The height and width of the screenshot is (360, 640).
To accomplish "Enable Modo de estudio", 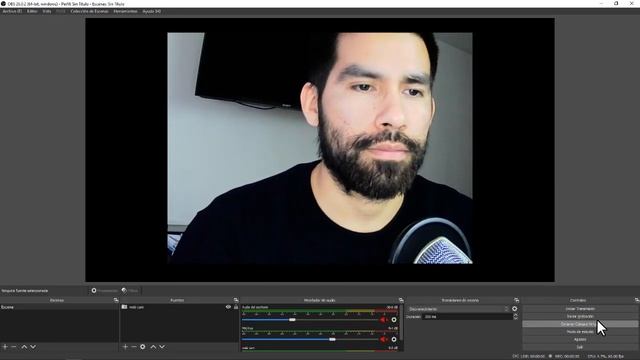I will coord(580,332).
